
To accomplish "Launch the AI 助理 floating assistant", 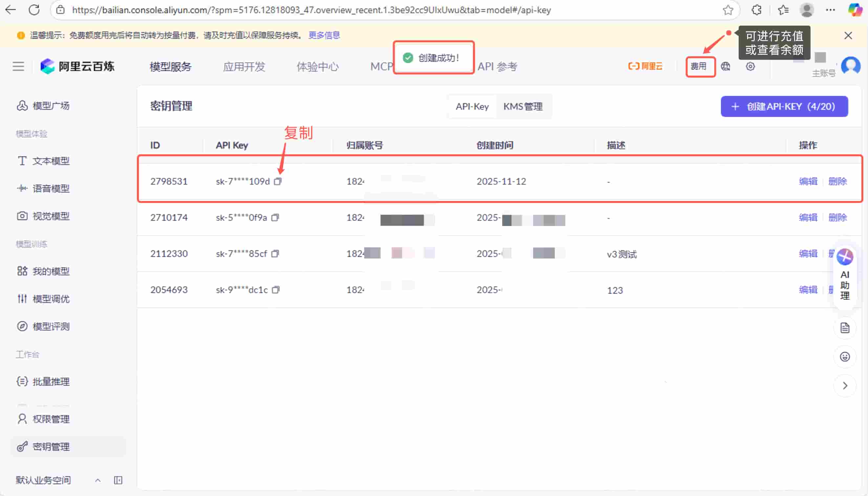I will tap(846, 276).
